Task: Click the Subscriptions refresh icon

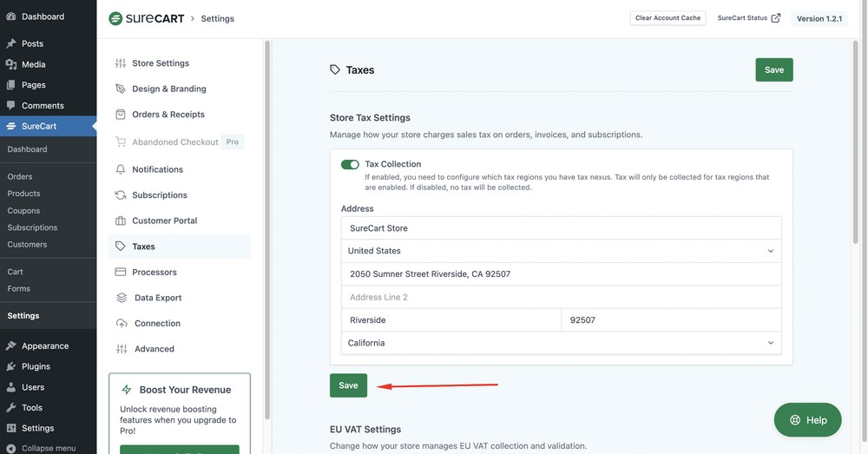Action: point(120,195)
